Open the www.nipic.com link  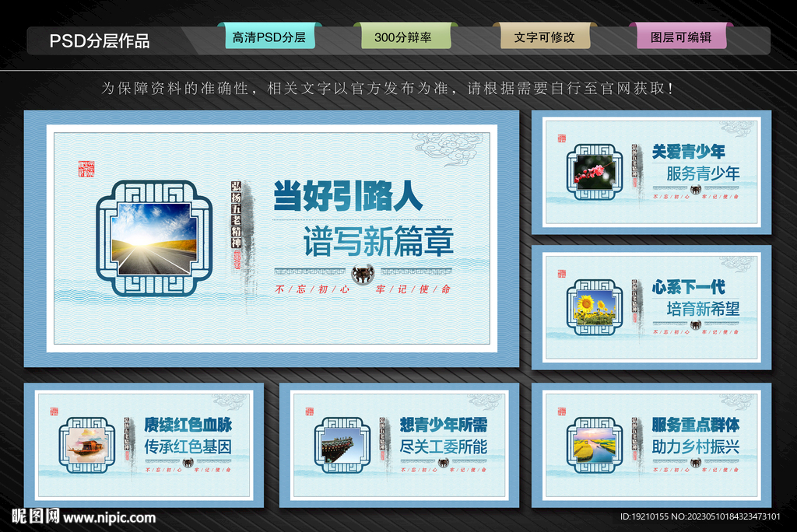(109, 518)
